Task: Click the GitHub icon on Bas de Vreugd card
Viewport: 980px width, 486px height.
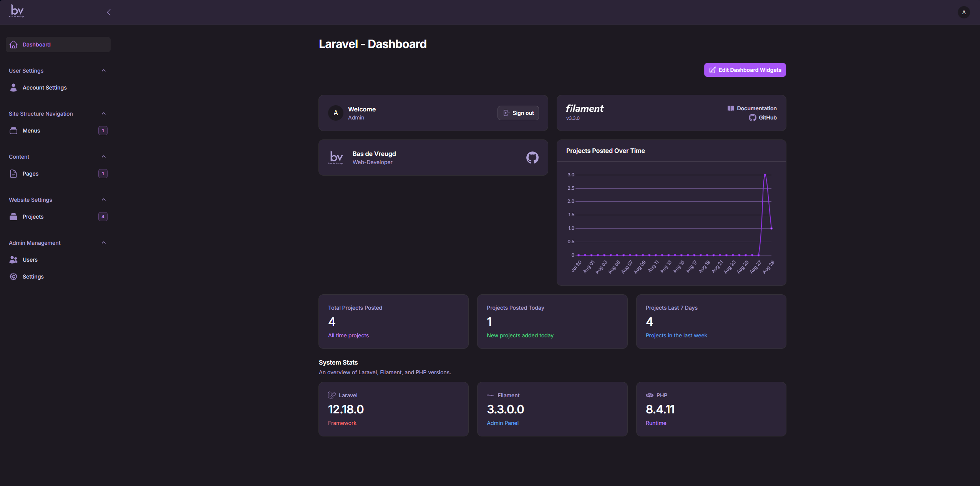Action: 532,158
